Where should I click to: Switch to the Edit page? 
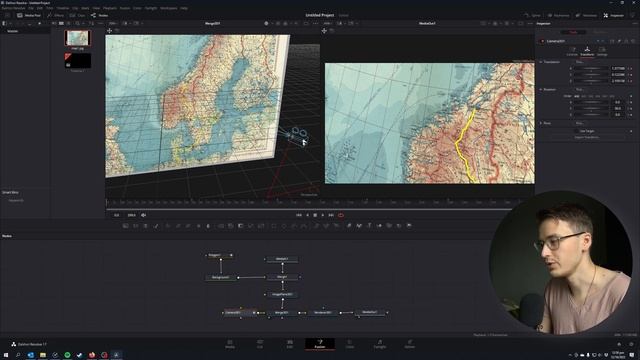(289, 344)
